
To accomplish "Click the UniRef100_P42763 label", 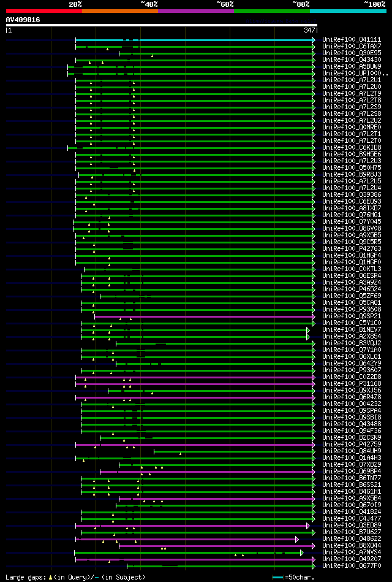I will point(352,249).
